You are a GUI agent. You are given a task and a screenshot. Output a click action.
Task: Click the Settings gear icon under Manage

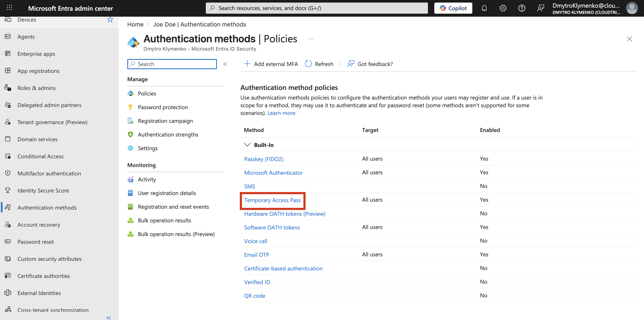130,148
